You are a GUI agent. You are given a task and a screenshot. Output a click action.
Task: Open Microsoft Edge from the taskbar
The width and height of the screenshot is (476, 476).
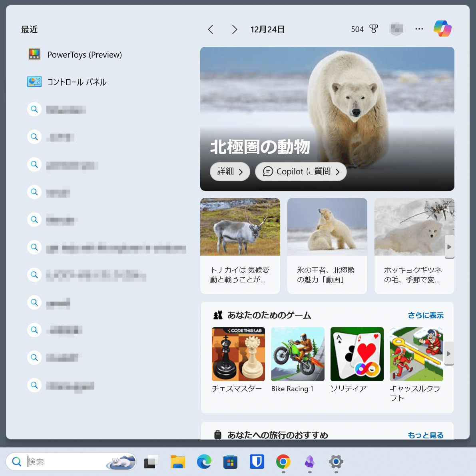point(204,462)
